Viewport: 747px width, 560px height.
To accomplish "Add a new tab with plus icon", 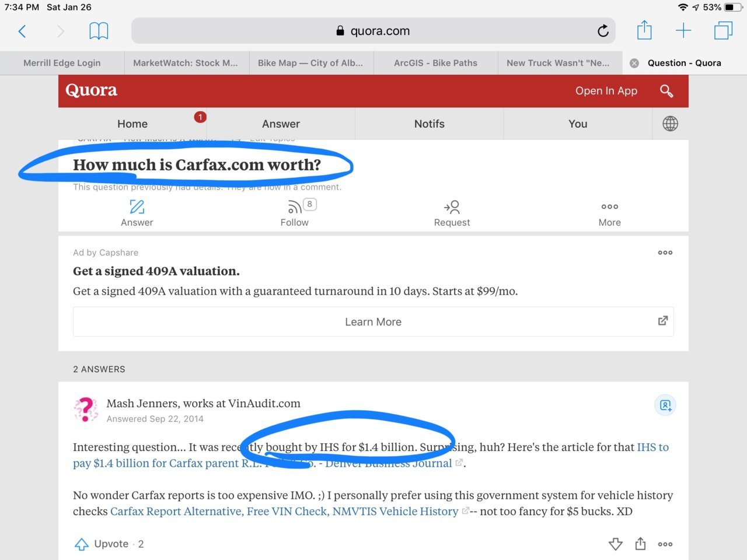I will [x=683, y=30].
